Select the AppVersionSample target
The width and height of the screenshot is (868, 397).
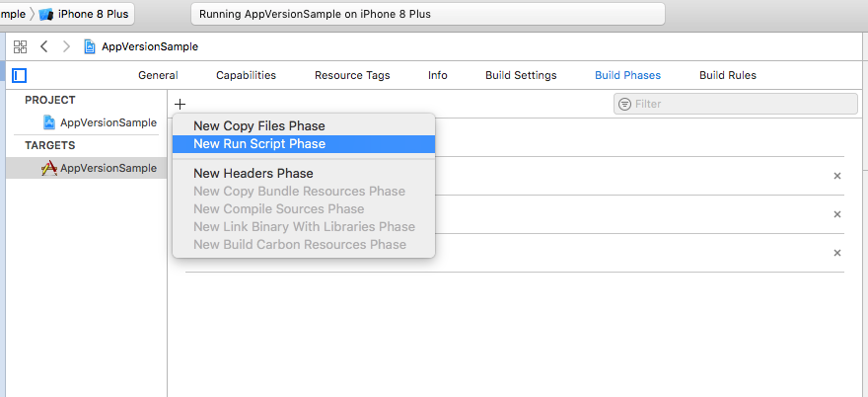[x=108, y=168]
